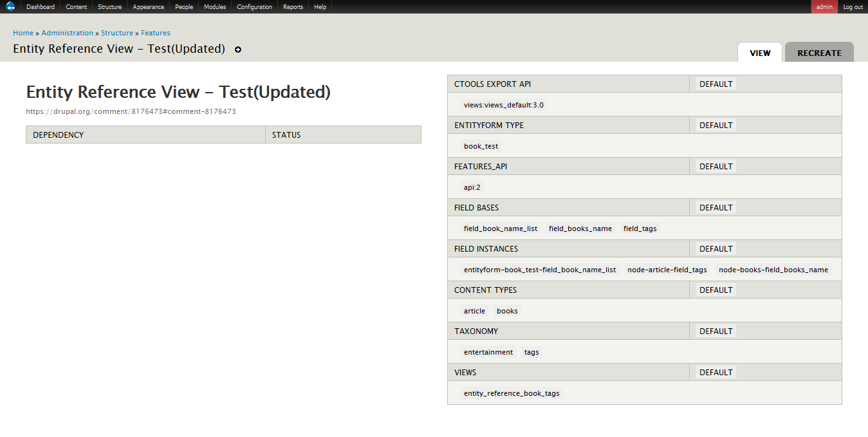
Task: Open the Help menu item
Action: [x=320, y=7]
